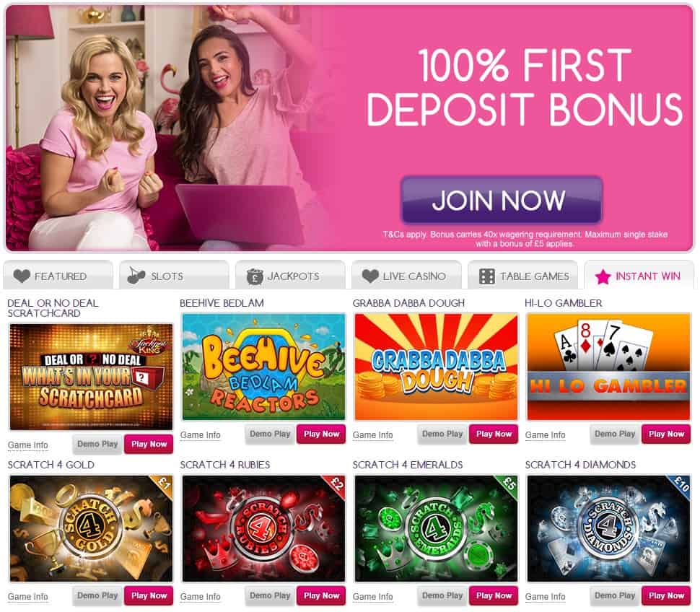Click the heart icon on Featured tab
Screen dimensions: 700x612
[22, 276]
